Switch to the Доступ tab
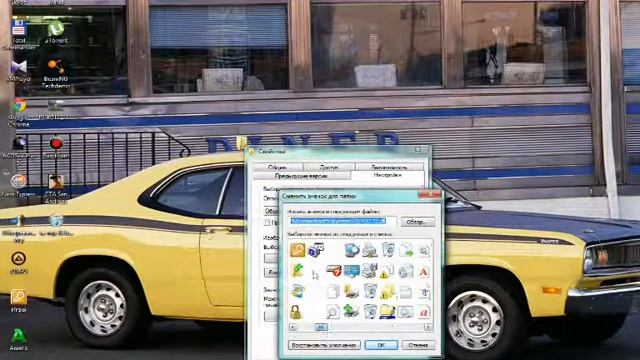 tap(329, 167)
